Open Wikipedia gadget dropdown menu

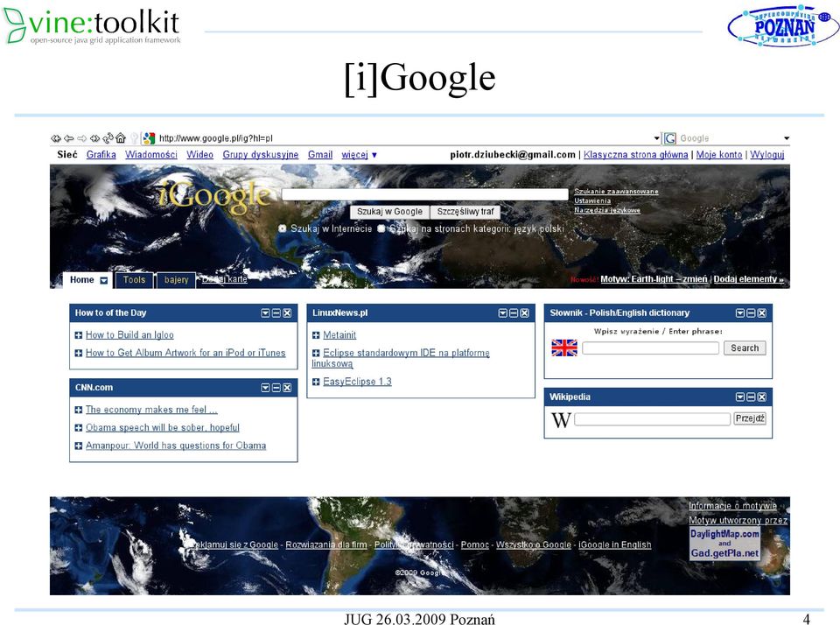tap(740, 397)
